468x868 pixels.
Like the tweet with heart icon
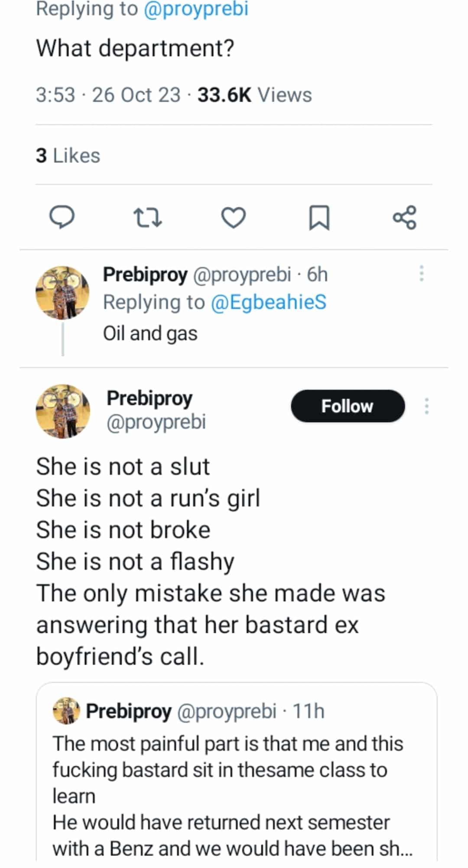tap(234, 217)
